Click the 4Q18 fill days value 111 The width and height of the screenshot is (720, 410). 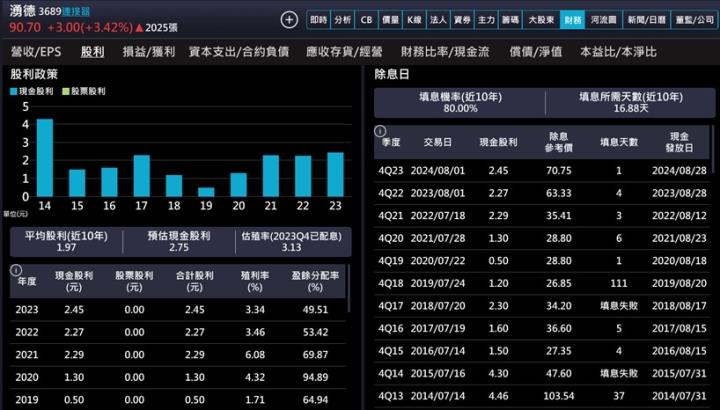[x=619, y=283]
